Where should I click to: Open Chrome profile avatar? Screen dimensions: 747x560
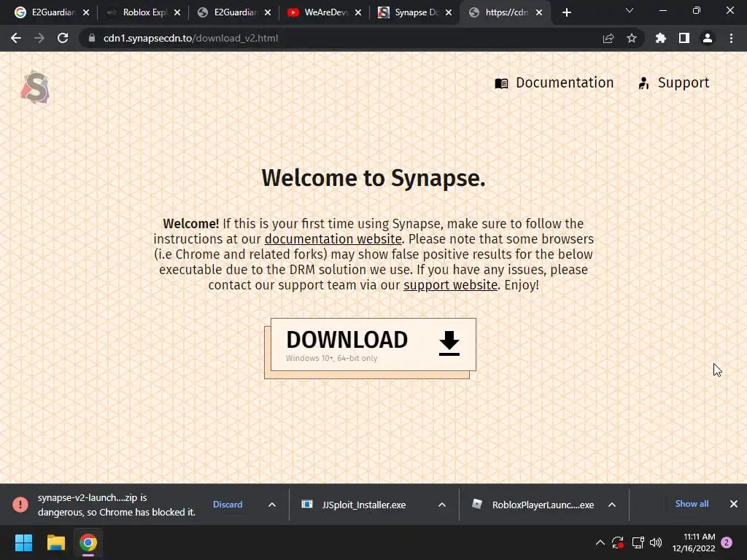[x=708, y=38]
